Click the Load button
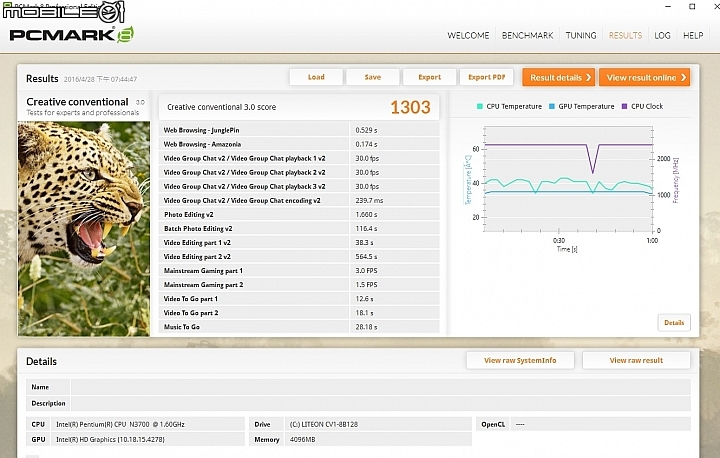Image resolution: width=720 pixels, height=458 pixels. pyautogui.click(x=316, y=77)
